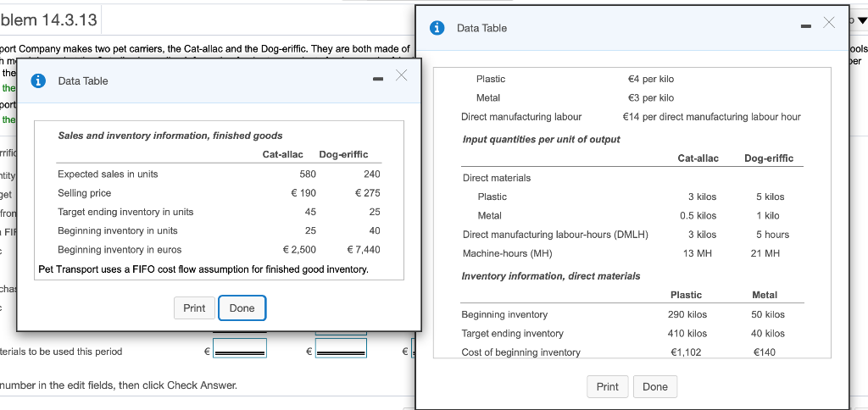Select metal beginning inventory '50 kilos'
This screenshot has width=868, height=410.
768,315
